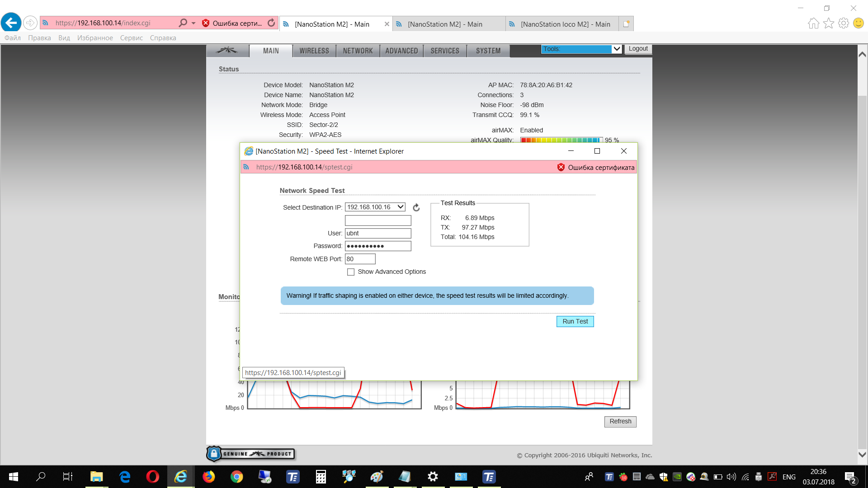Switch to NanoStation loco M2 browser tab
The width and height of the screenshot is (868, 488).
coord(565,24)
